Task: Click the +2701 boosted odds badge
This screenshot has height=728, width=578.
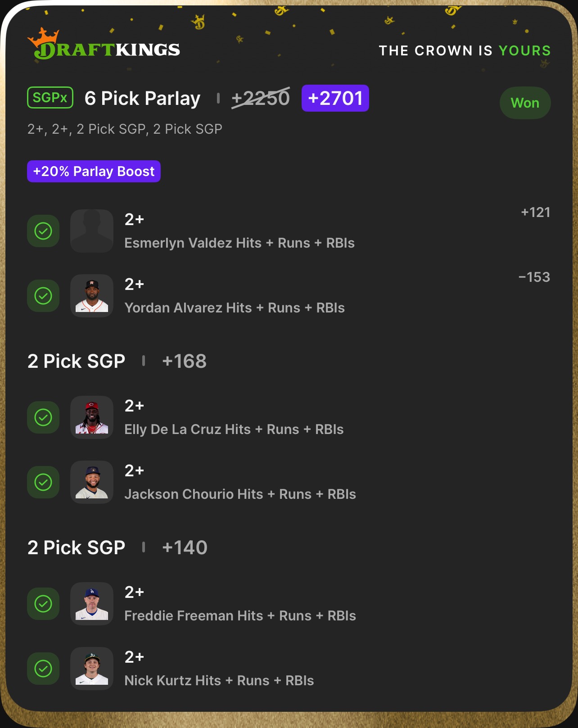Action: point(335,98)
